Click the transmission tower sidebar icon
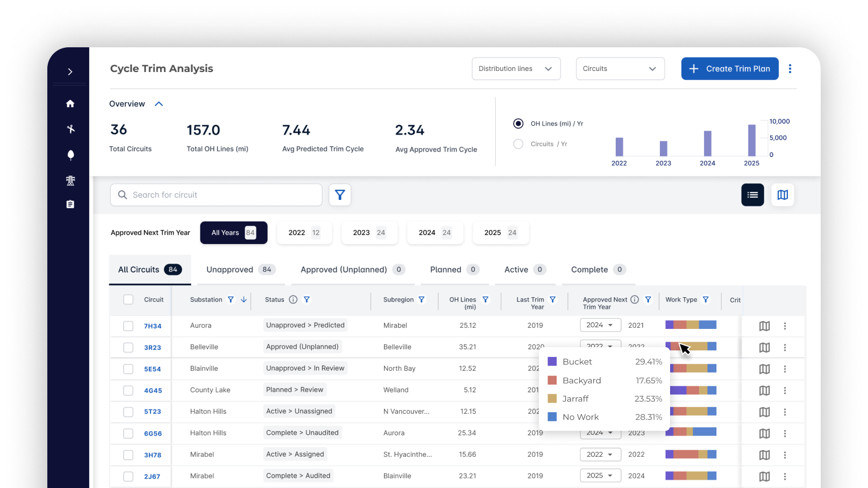868x488 pixels. 70,181
